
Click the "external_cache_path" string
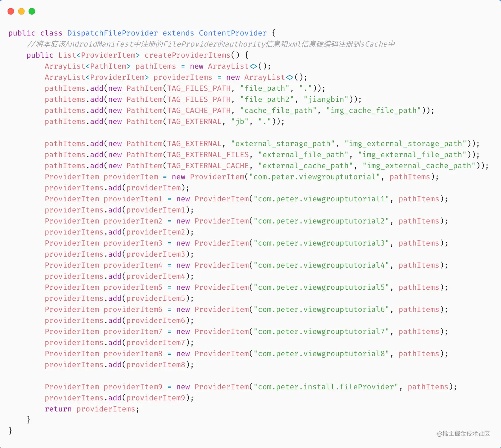306,166
